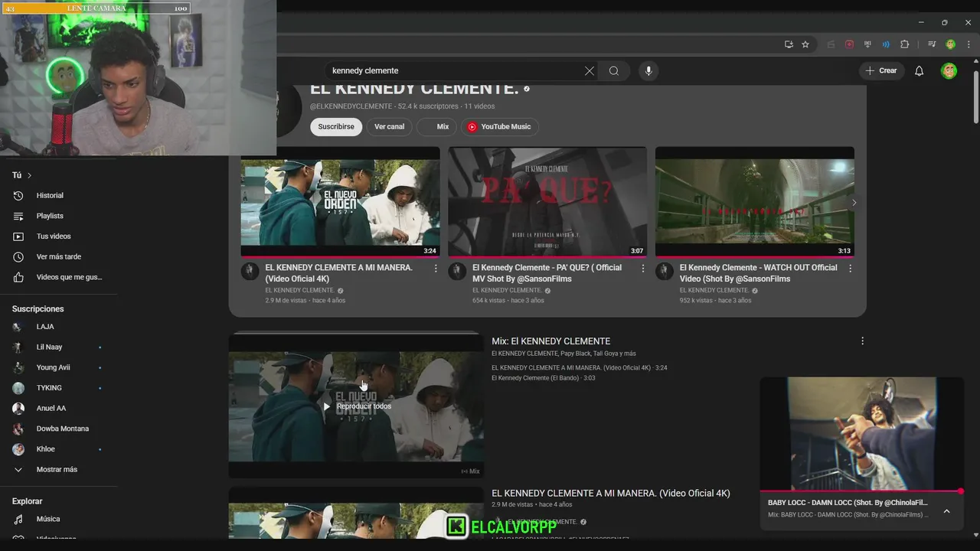Clear the search text with the X icon
Viewport: 980px width, 551px height.
coord(589,70)
